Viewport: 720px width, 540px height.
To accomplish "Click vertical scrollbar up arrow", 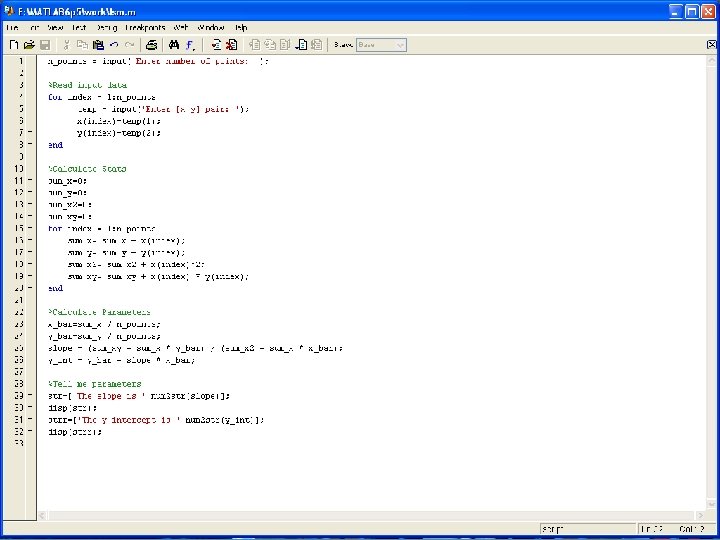I will (712, 60).
